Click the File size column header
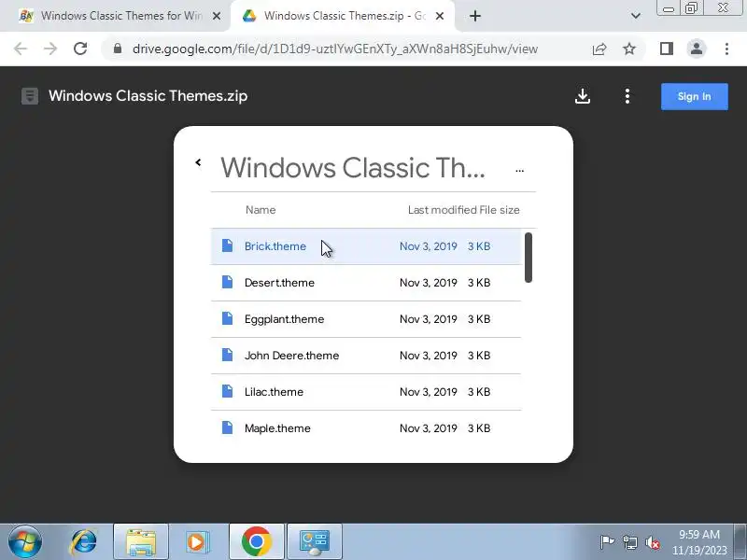The image size is (747, 560). [500, 210]
